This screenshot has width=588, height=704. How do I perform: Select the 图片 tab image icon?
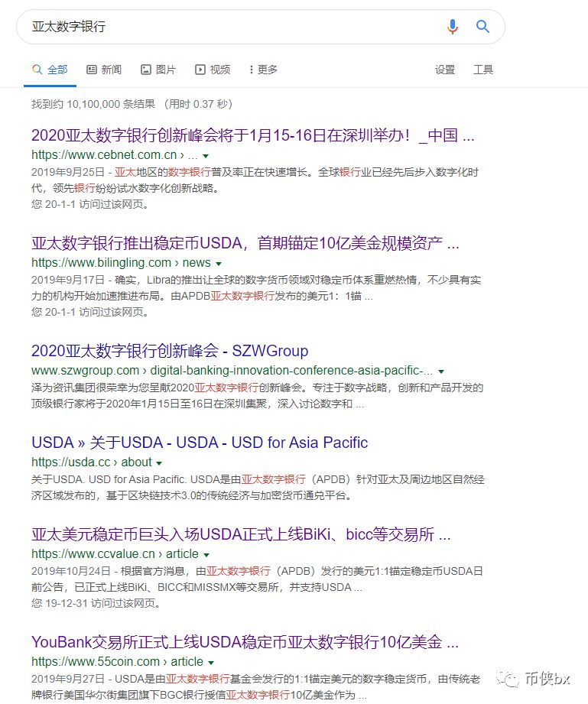[146, 70]
